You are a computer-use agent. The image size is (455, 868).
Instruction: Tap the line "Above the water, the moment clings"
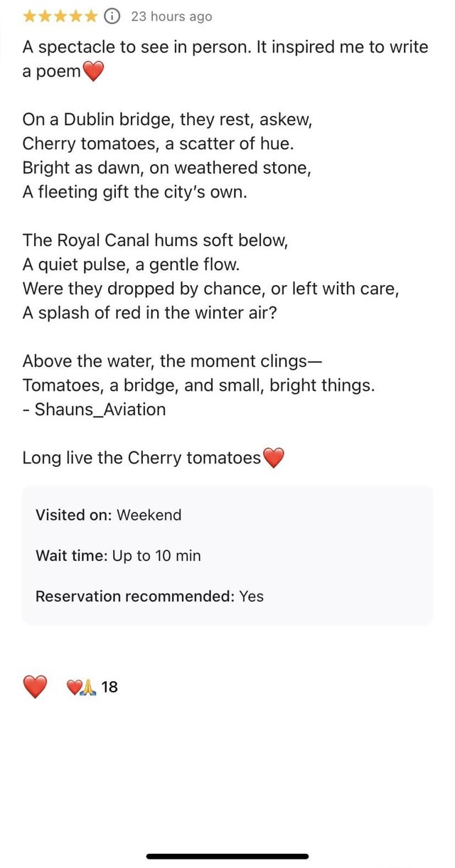(x=173, y=360)
